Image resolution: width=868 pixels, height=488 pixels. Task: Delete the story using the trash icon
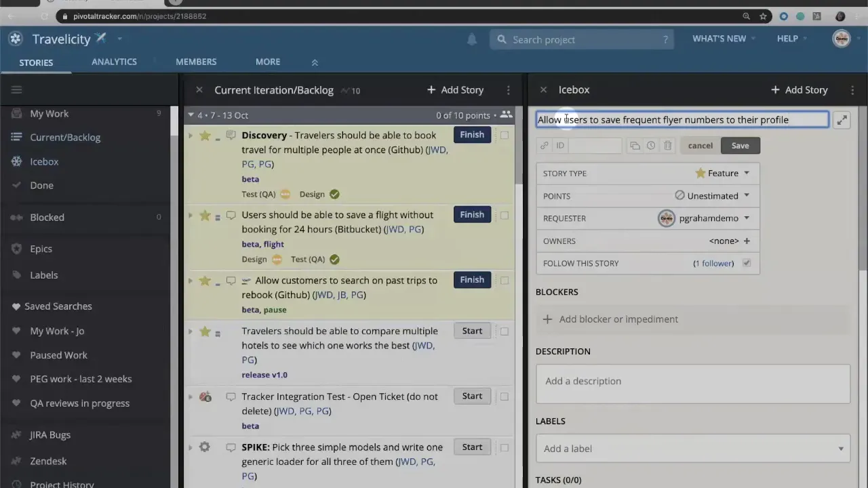click(667, 145)
